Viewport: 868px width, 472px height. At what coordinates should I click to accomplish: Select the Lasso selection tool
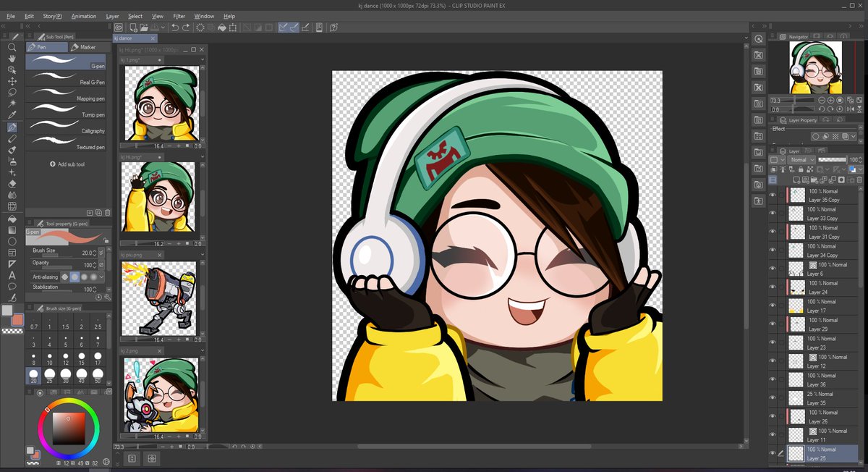click(12, 93)
